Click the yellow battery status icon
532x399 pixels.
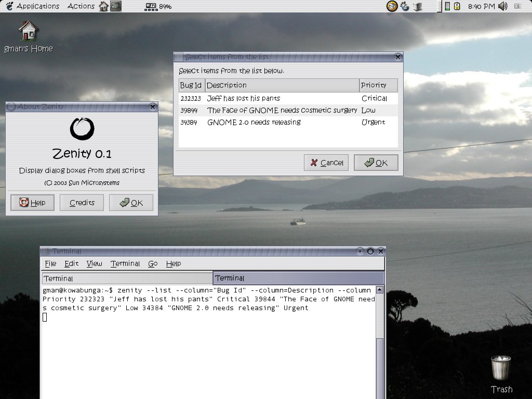(x=457, y=6)
